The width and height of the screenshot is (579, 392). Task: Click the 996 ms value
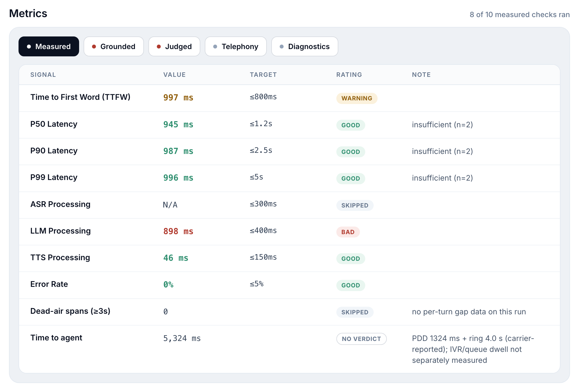[x=178, y=178]
